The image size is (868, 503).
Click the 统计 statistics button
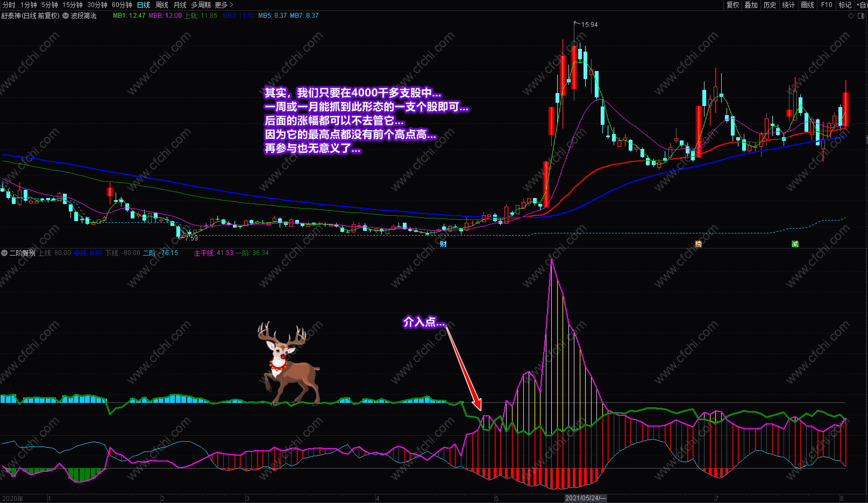(788, 5)
